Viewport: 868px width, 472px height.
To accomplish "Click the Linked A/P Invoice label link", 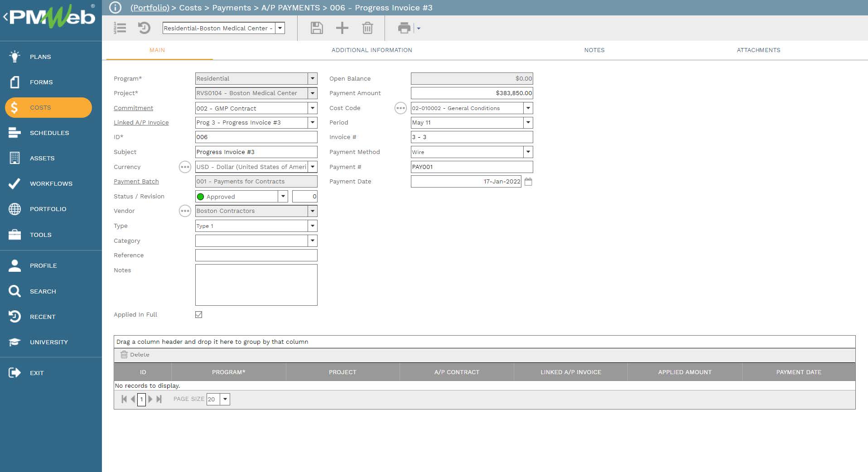I will (x=141, y=122).
